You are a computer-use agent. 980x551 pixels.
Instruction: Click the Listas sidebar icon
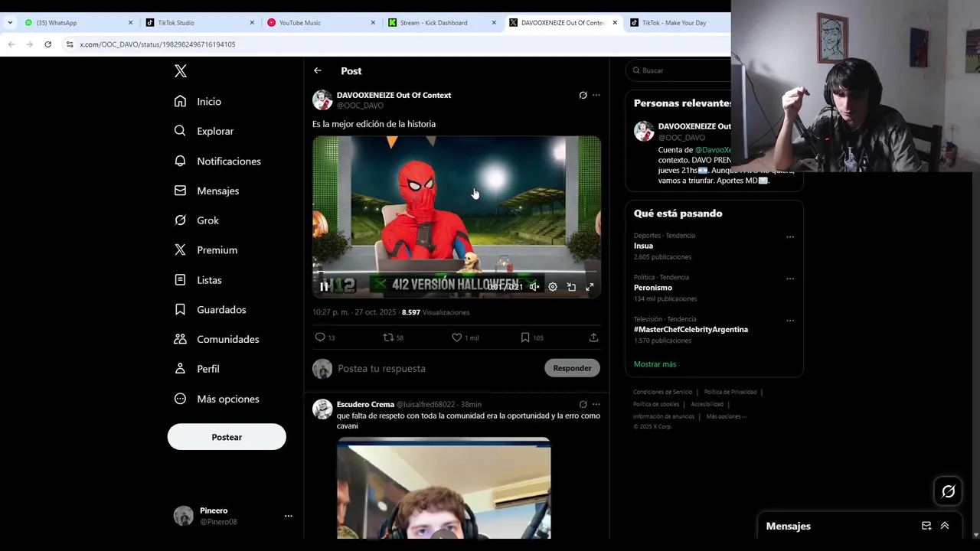coord(180,280)
